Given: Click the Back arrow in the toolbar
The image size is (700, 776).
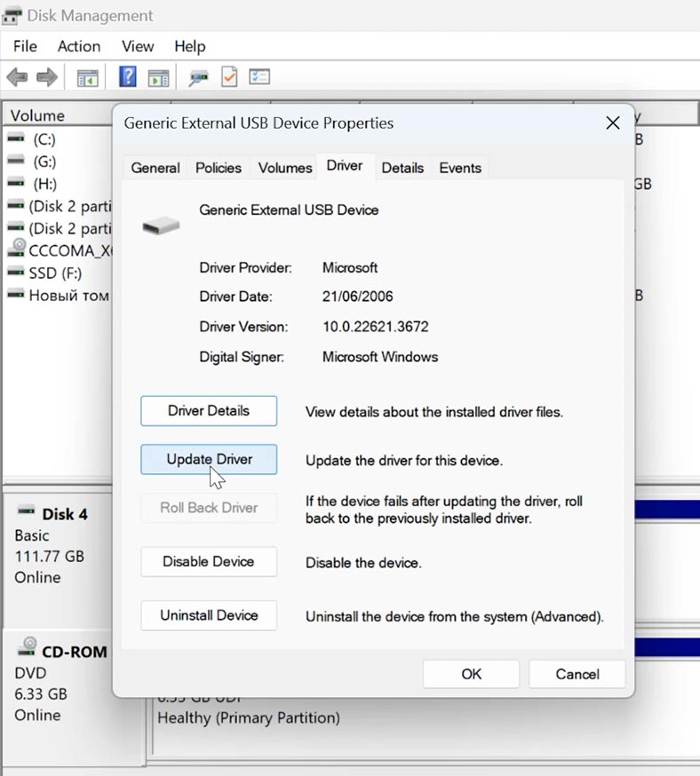Looking at the screenshot, I should pyautogui.click(x=18, y=77).
